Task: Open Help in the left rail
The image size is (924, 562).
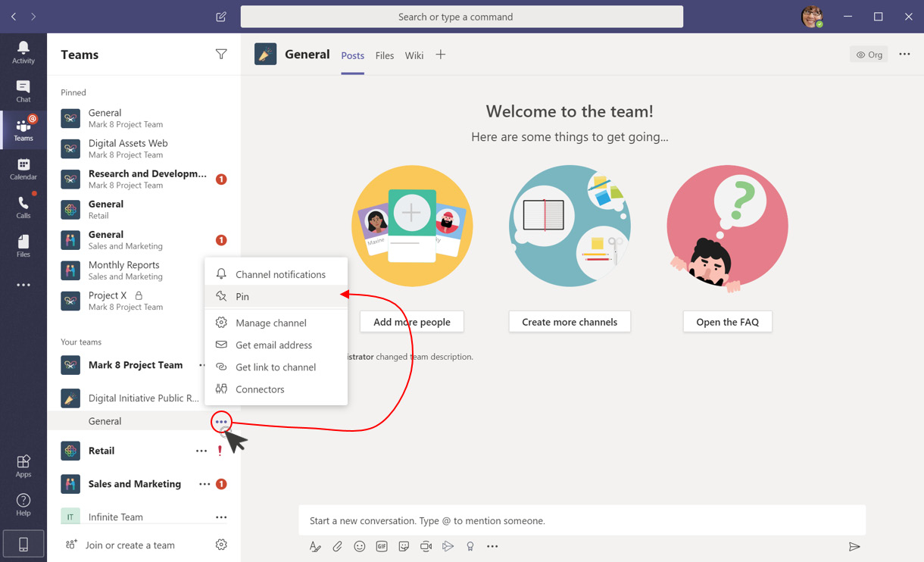Action: (x=23, y=504)
